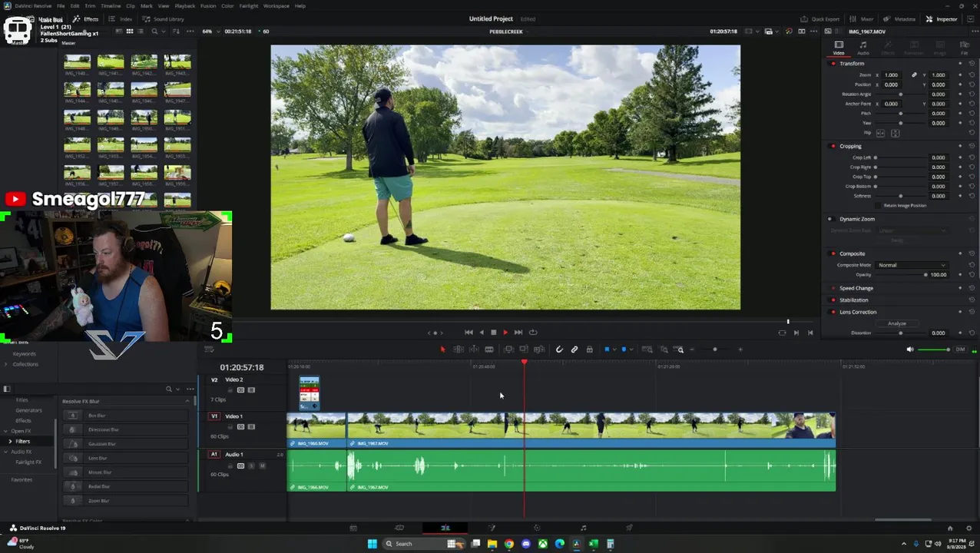Screen dimensions: 980x553
Task: Click the Lens Correction Analyze button
Action: coord(897,323)
